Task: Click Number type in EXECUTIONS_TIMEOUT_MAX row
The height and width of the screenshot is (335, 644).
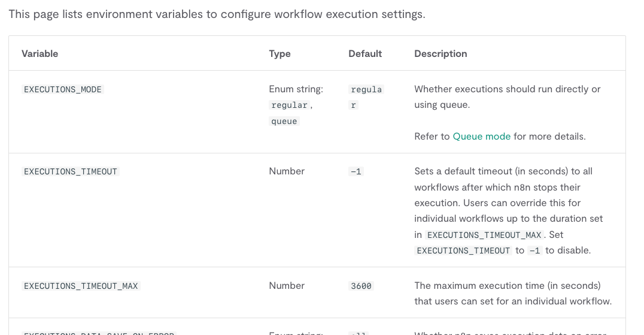Action: 287,286
